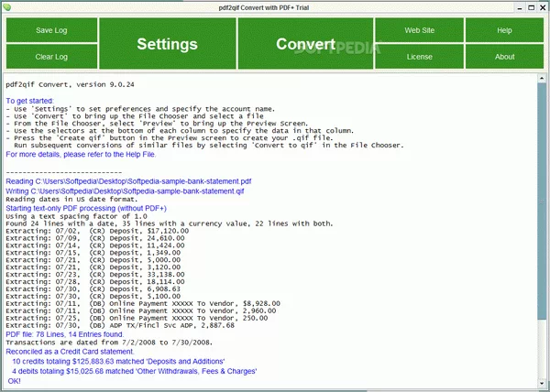Image resolution: width=550 pixels, height=392 pixels.
Task: Click the '4 debits totaling $15,025.68' line
Action: tap(135, 371)
